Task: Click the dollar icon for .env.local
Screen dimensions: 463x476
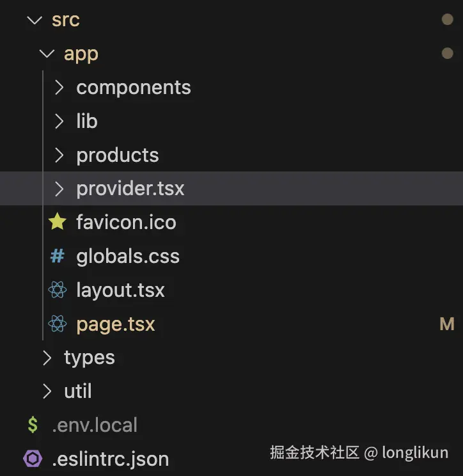Action: tap(33, 425)
